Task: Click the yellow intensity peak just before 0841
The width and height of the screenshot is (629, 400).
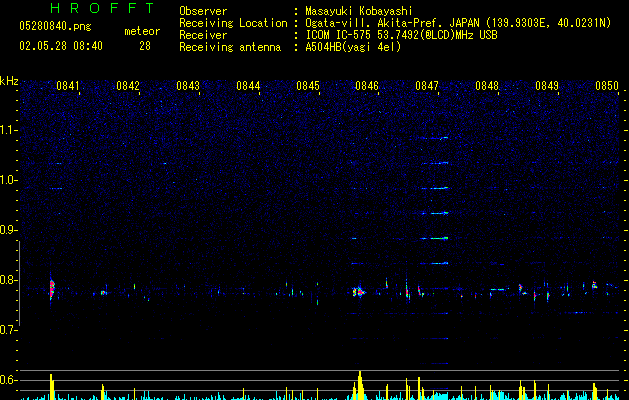Action: click(52, 387)
